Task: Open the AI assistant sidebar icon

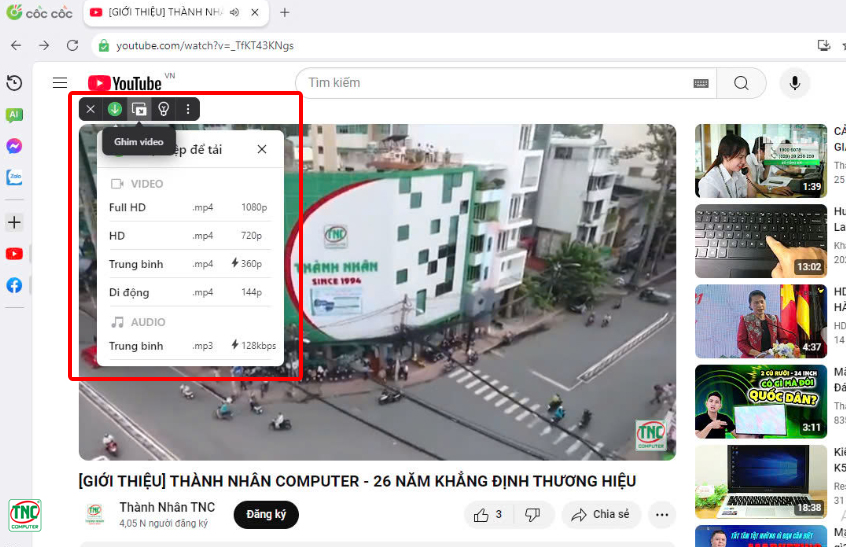Action: coord(14,115)
